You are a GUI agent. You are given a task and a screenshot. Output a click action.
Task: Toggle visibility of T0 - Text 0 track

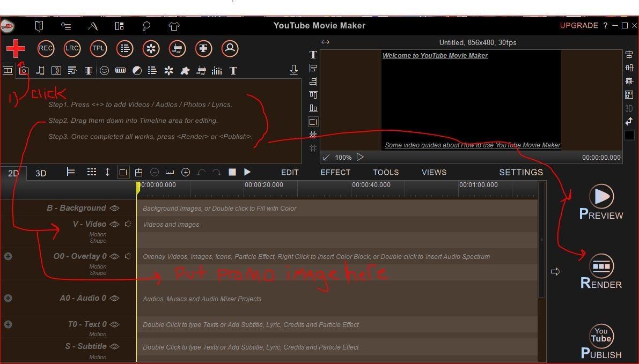click(114, 324)
